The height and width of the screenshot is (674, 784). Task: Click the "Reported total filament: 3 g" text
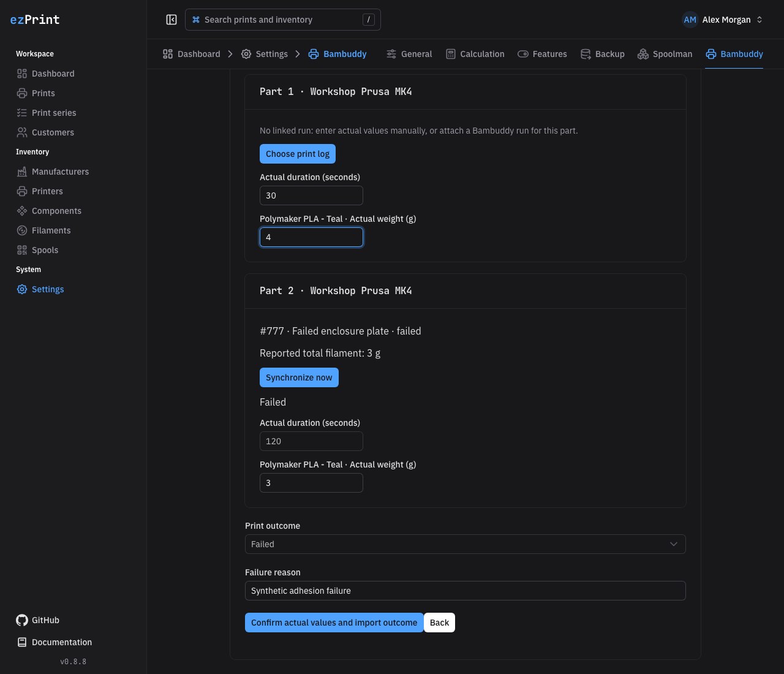[x=320, y=353]
